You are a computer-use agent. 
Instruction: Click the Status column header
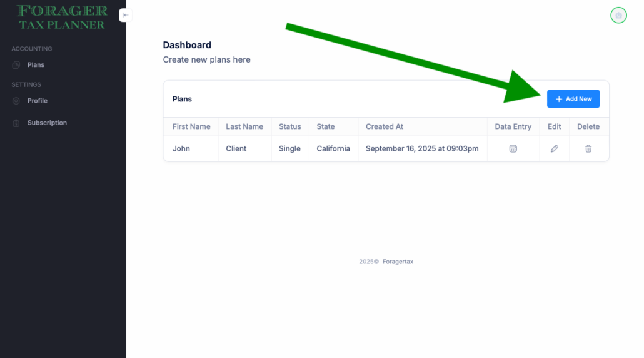(x=289, y=126)
